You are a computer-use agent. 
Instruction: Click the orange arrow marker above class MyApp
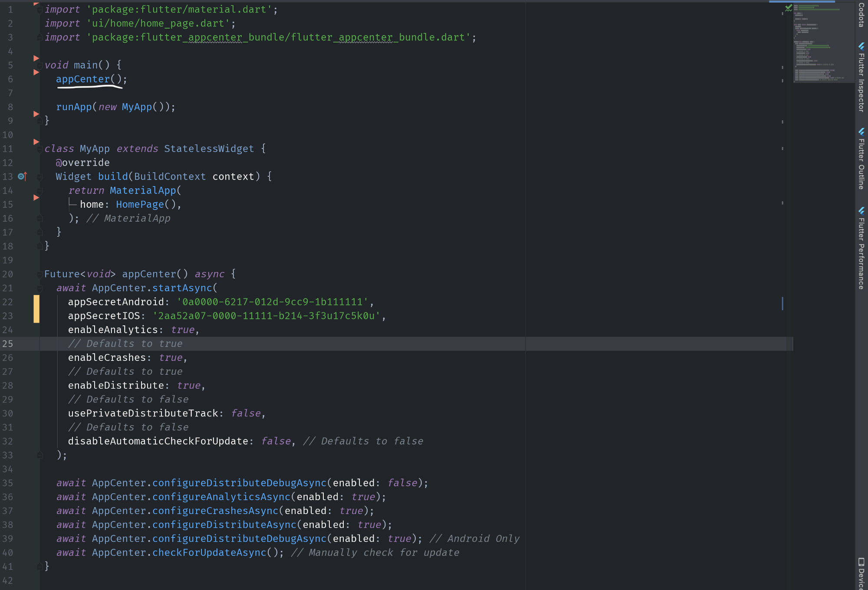(36, 142)
